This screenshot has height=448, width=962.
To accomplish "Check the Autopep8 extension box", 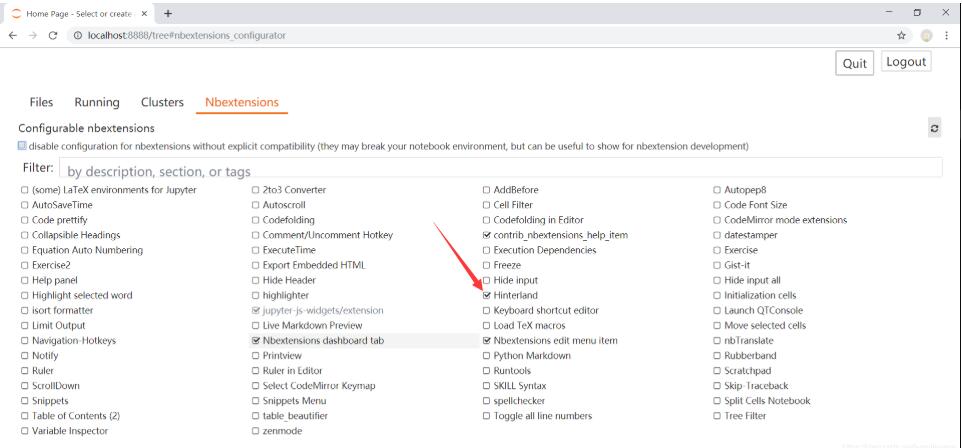I will click(717, 190).
